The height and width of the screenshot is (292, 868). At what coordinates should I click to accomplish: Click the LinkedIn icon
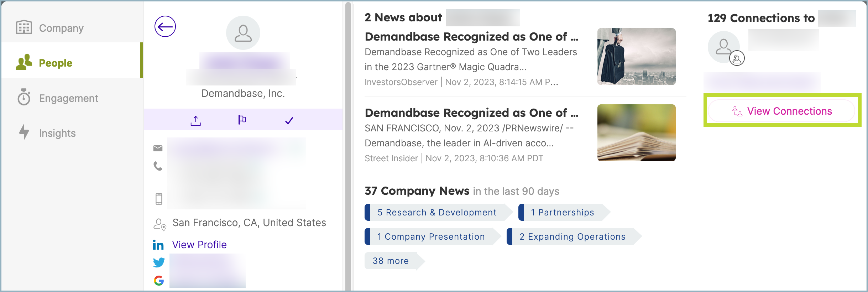[158, 245]
